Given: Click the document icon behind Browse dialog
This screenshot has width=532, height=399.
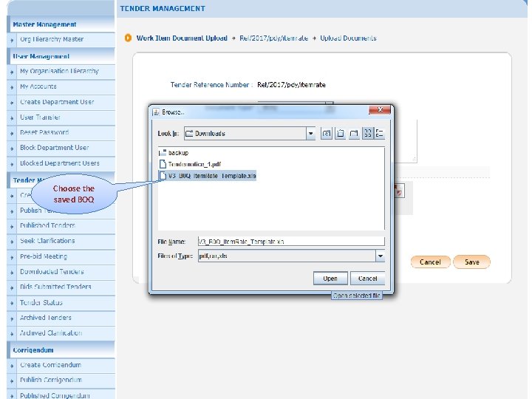Looking at the screenshot, I should 399,191.
